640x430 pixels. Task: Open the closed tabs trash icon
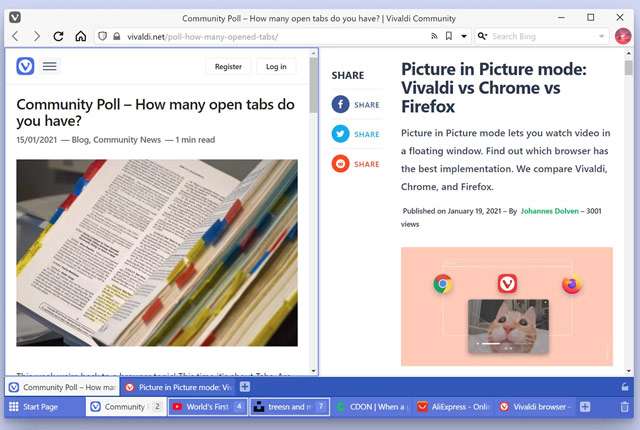[624, 406]
